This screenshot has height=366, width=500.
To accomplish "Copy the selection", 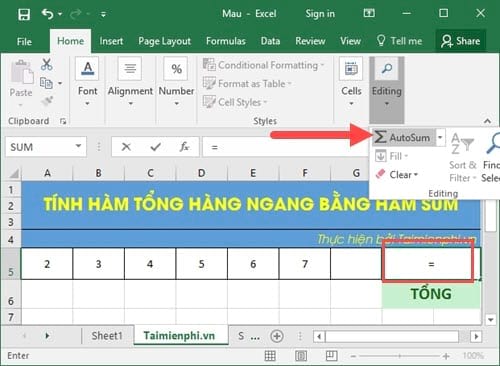I will point(46,83).
